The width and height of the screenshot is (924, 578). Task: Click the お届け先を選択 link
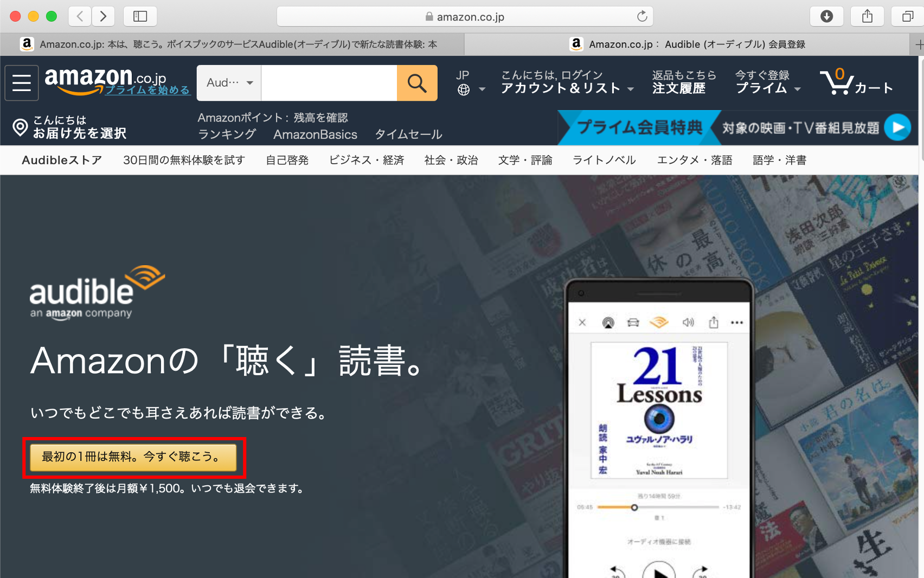tap(80, 133)
